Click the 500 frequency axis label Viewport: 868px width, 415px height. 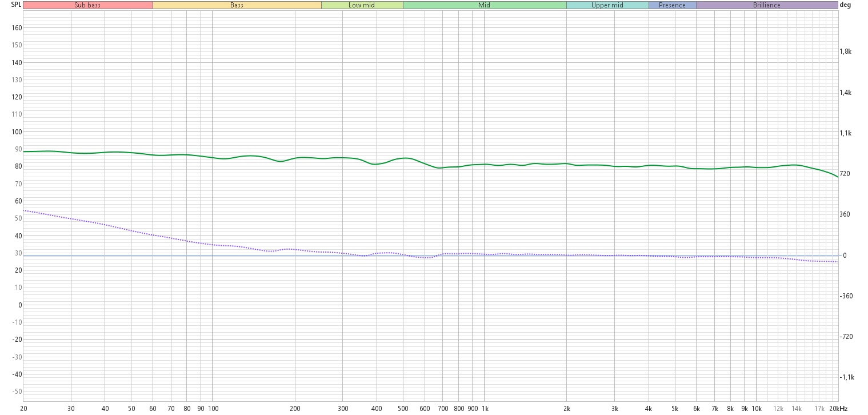coord(403,409)
